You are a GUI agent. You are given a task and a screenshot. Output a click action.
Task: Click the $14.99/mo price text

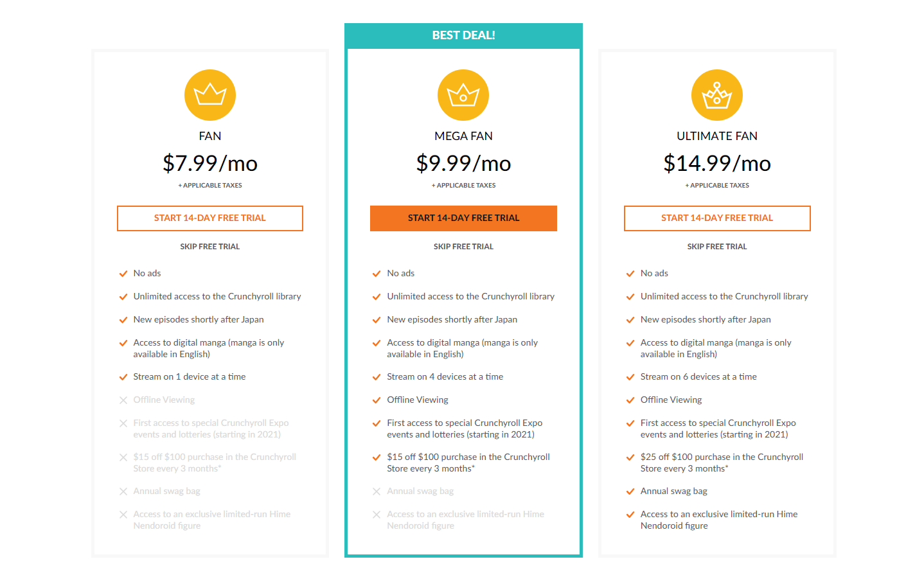click(716, 163)
